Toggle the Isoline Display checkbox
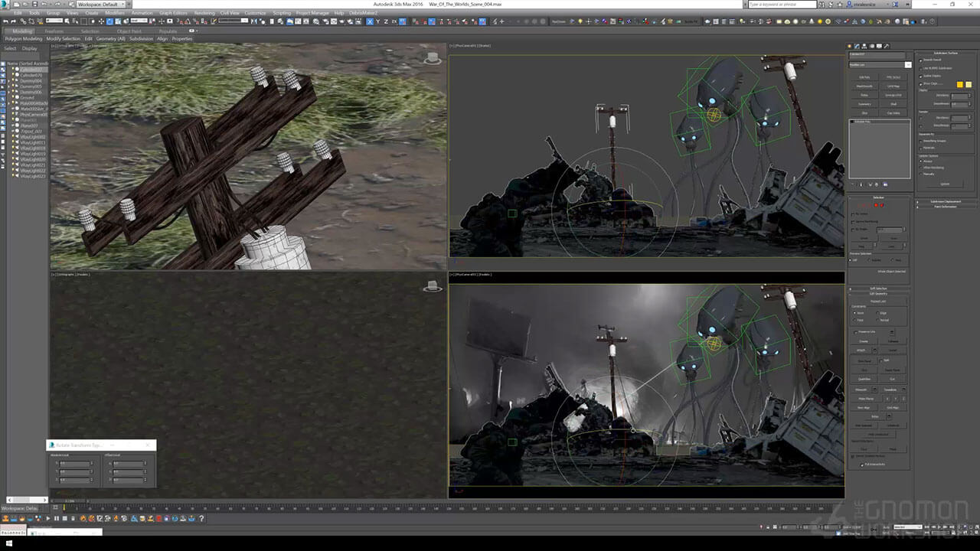The width and height of the screenshot is (980, 551). coord(921,76)
